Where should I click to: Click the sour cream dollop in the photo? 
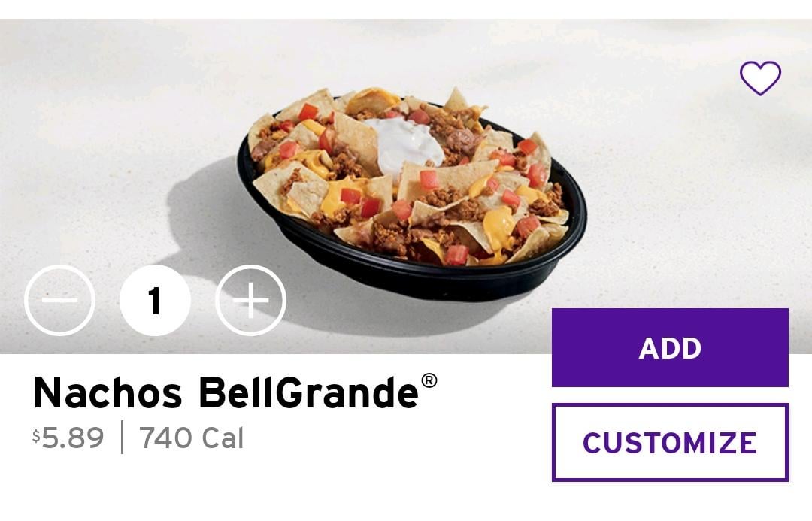point(405,146)
